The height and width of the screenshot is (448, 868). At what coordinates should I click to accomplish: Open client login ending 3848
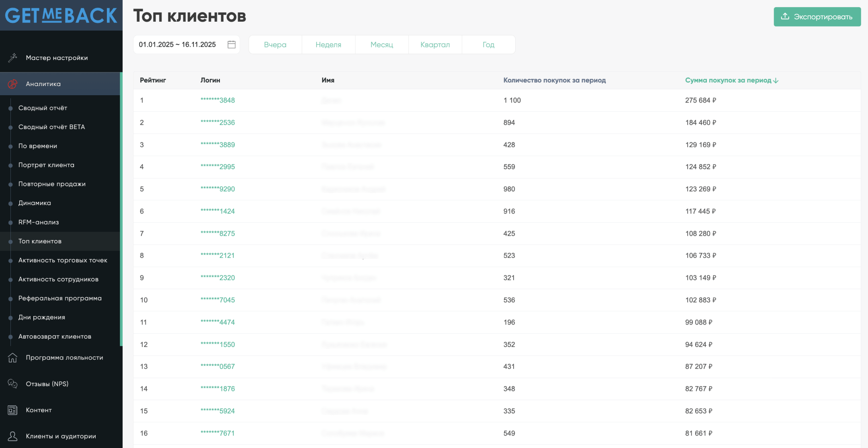[217, 100]
